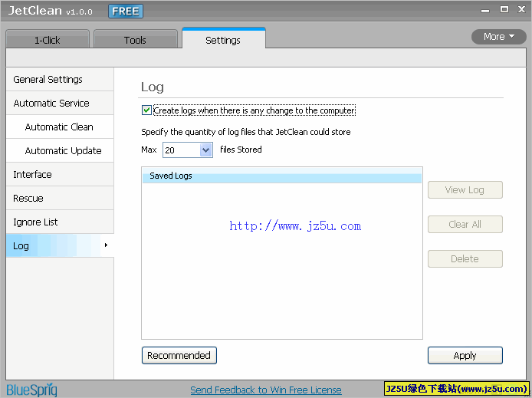Click the BlueSprig logo
This screenshot has height=398, width=532.
pyautogui.click(x=32, y=390)
